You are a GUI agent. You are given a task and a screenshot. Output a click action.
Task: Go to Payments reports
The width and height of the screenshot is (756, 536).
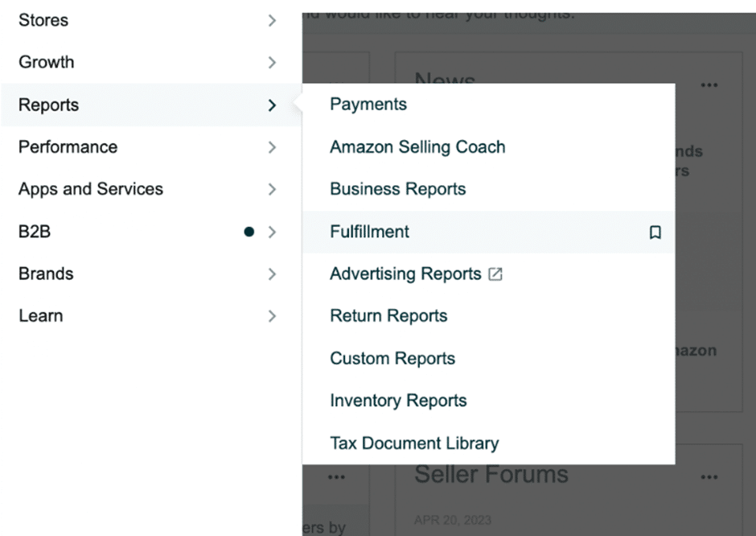click(x=488, y=104)
